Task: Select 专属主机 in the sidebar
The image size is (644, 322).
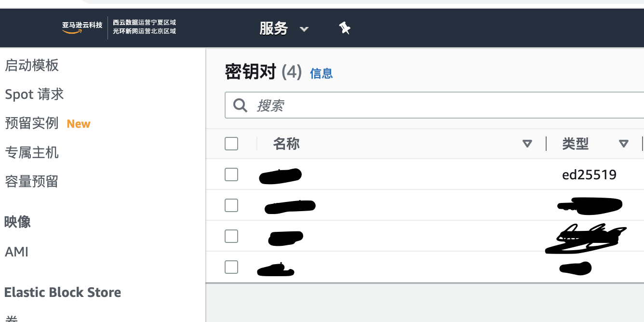Action: coord(31,153)
